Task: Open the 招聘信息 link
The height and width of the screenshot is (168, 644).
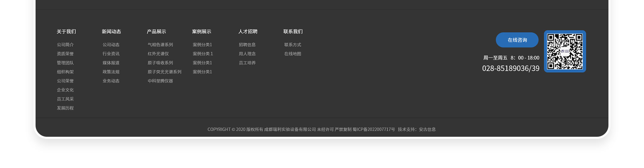Action: 247,45
